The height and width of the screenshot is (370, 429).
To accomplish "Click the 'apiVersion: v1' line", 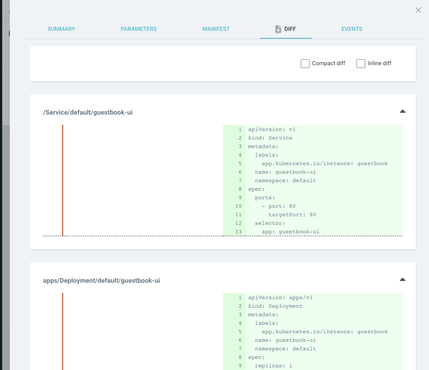I will [272, 129].
